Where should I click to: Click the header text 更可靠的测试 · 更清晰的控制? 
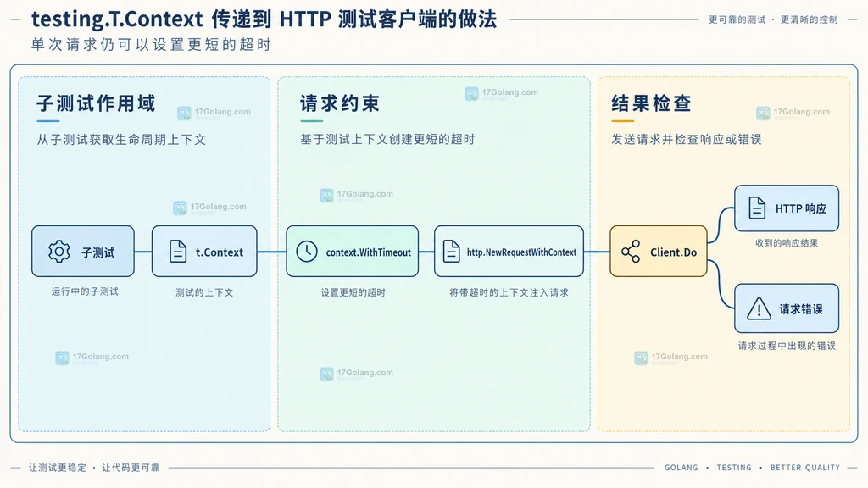(773, 20)
